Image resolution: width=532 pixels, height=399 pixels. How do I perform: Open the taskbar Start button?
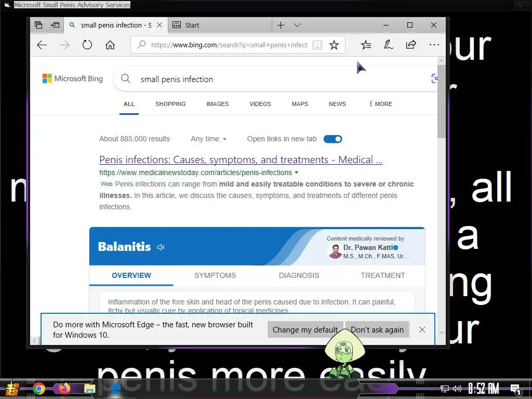pyautogui.click(x=12, y=389)
